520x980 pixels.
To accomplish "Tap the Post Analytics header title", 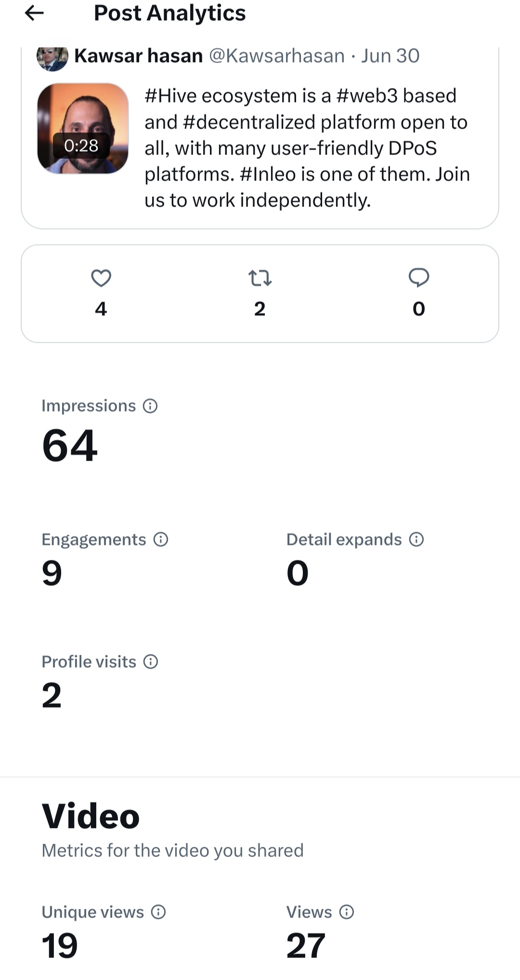I will tap(170, 13).
